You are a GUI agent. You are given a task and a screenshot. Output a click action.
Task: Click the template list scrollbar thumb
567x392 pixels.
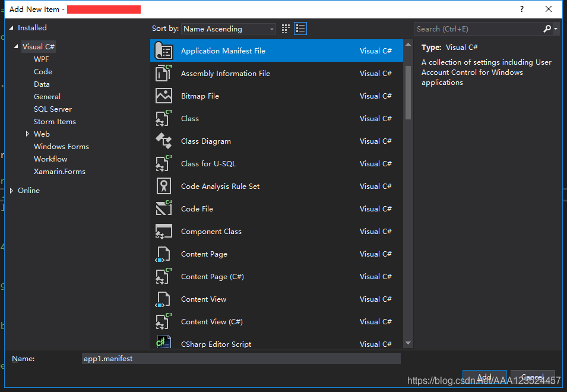408,93
